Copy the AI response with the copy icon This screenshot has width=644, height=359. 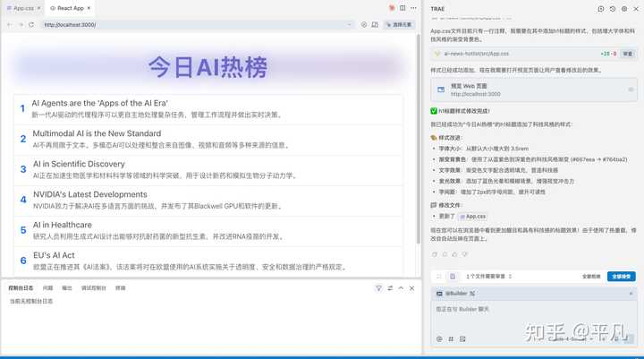click(x=435, y=254)
